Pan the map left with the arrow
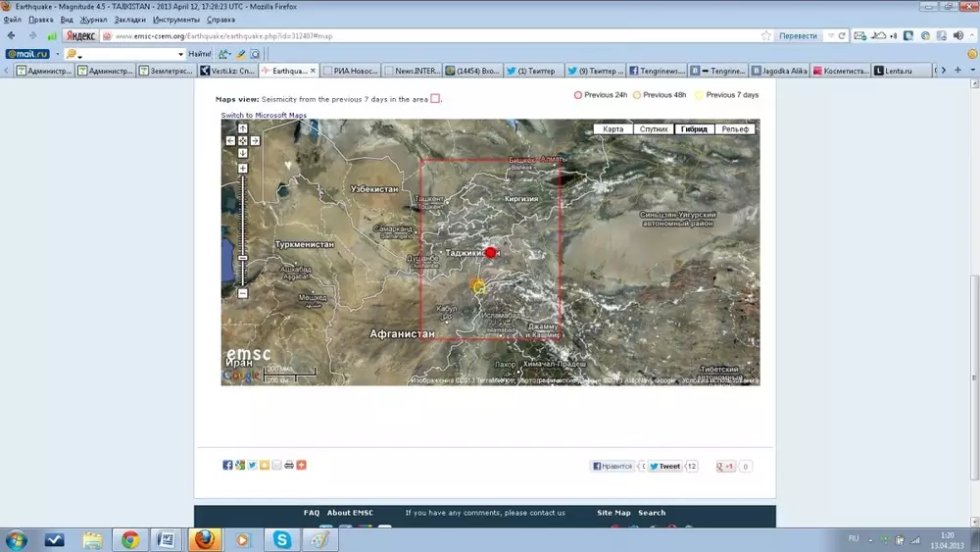 (231, 140)
